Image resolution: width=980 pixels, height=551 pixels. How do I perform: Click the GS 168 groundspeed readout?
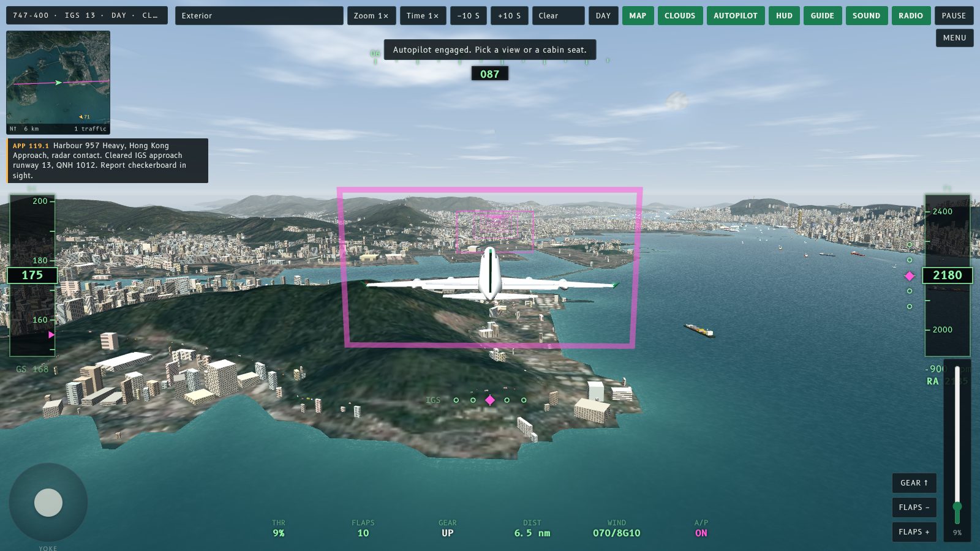click(32, 369)
